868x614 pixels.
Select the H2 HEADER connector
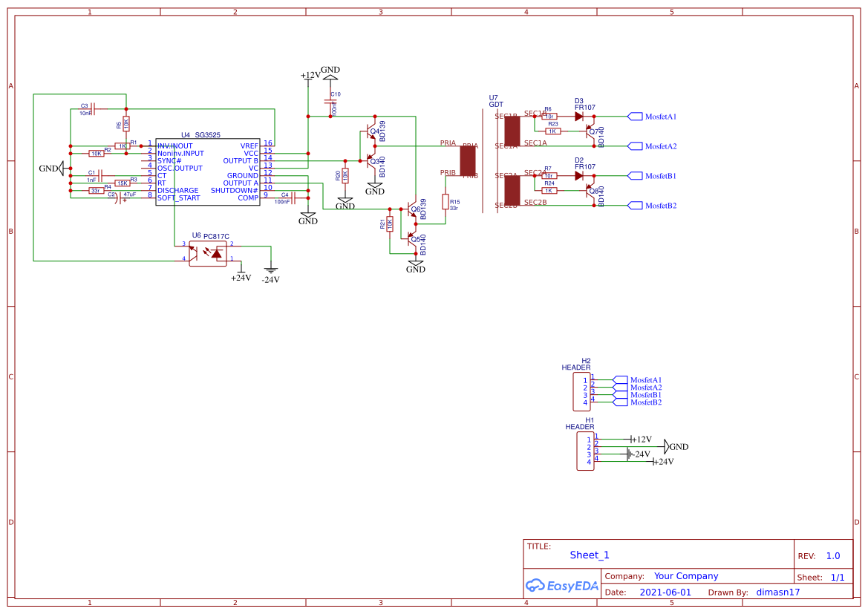582,391
